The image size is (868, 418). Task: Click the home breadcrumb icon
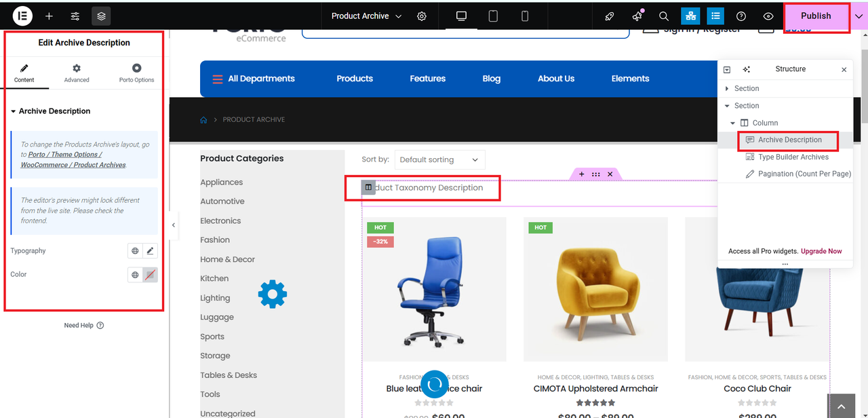(203, 120)
